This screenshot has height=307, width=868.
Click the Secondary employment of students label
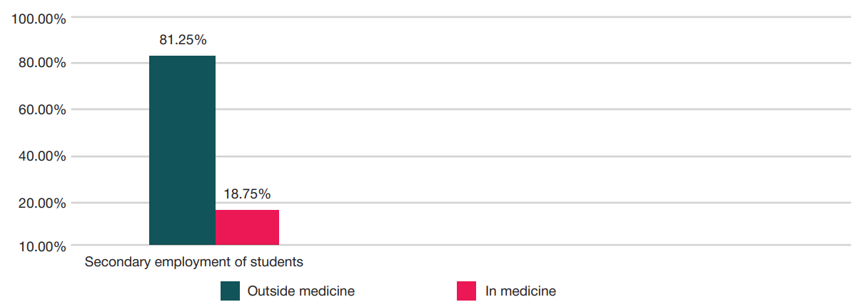[x=194, y=262]
